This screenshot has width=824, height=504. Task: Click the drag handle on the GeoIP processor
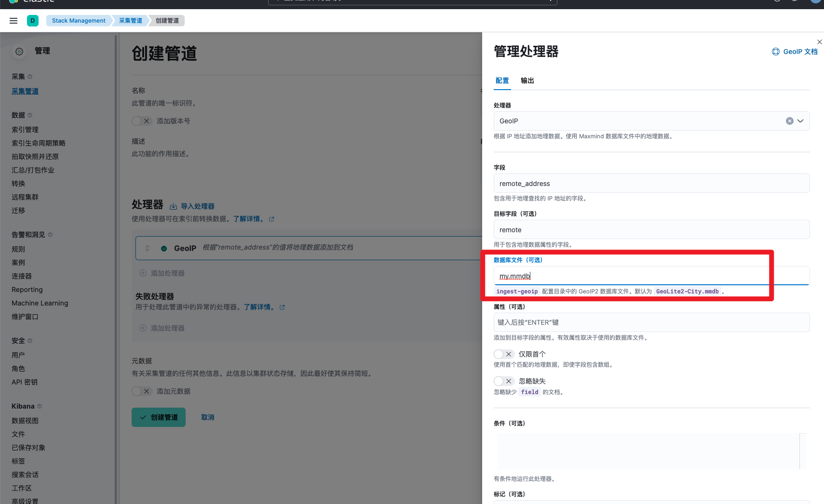tap(147, 248)
